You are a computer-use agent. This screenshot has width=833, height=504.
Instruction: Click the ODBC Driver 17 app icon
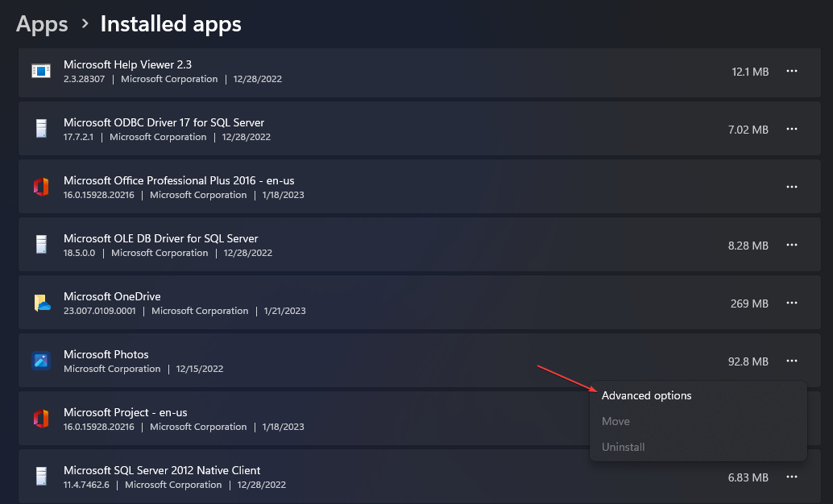point(41,129)
